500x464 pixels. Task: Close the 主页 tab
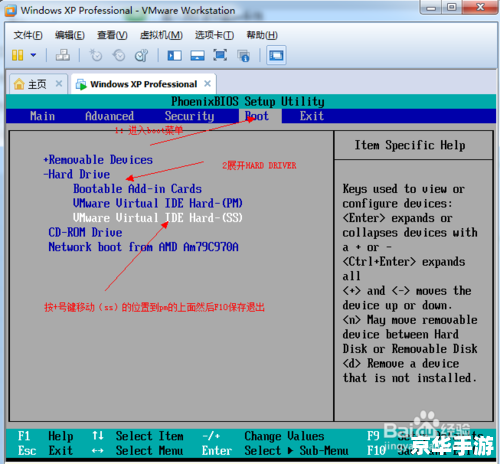coord(59,83)
